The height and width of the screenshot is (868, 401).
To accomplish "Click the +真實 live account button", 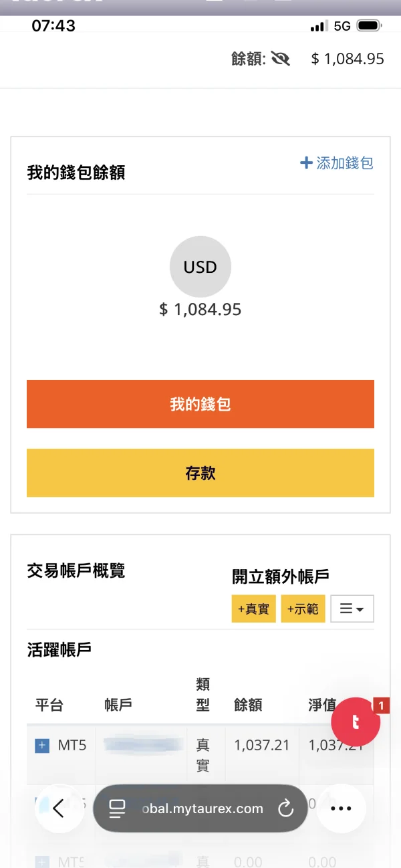I will click(253, 609).
